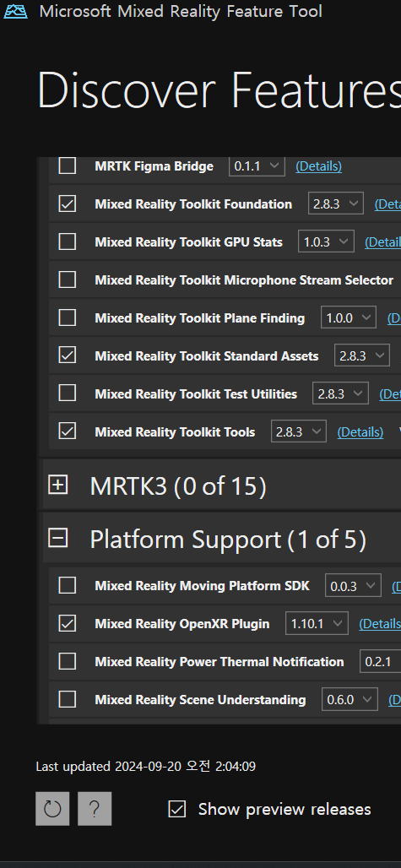Click Last updated timestamp text
The width and height of the screenshot is (401, 868).
click(146, 767)
